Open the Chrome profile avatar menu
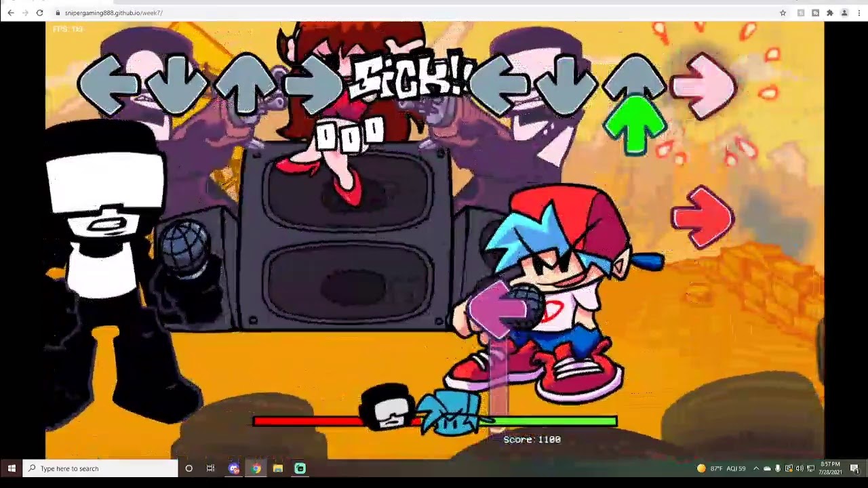The image size is (868, 488). click(x=844, y=13)
